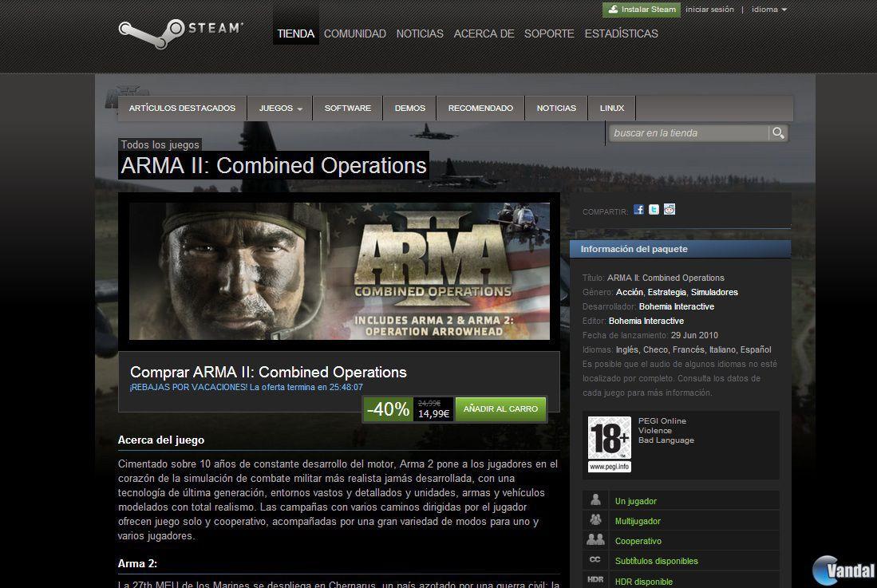Click the 14,99€ discounted price
This screenshot has width=877, height=588.
click(434, 413)
